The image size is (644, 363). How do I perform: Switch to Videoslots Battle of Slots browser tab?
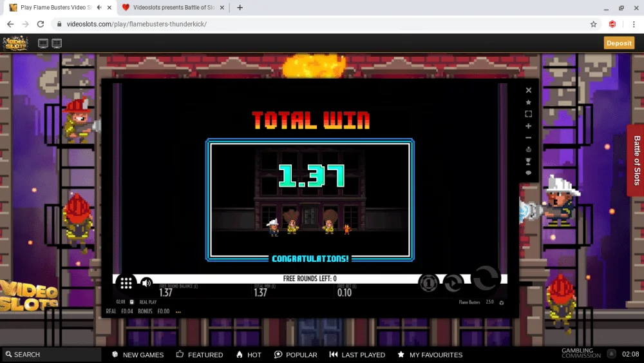pos(174,7)
